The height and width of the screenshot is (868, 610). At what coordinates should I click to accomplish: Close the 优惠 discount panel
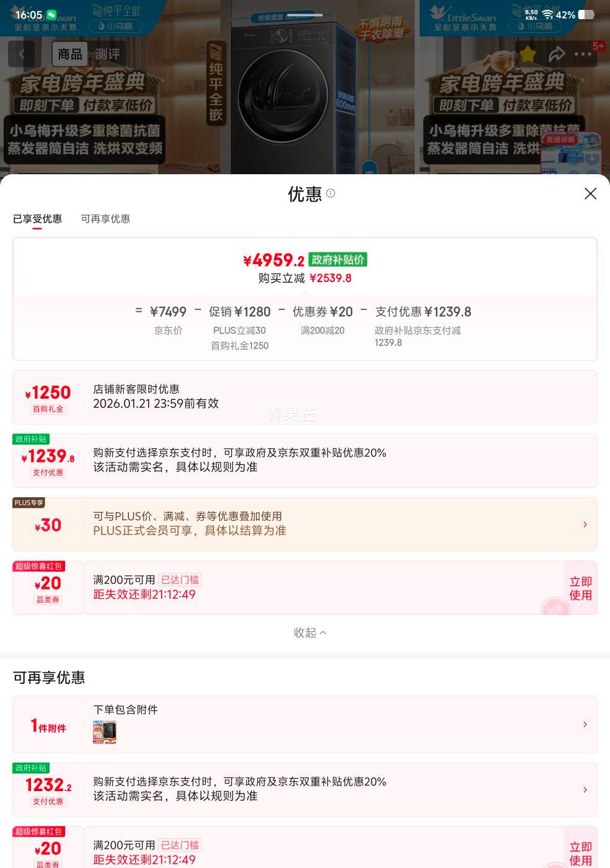coord(590,194)
